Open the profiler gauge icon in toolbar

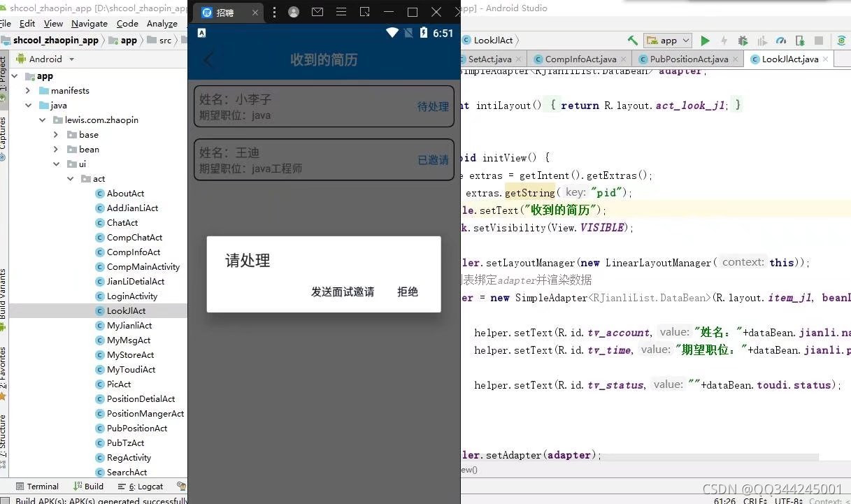coord(781,41)
